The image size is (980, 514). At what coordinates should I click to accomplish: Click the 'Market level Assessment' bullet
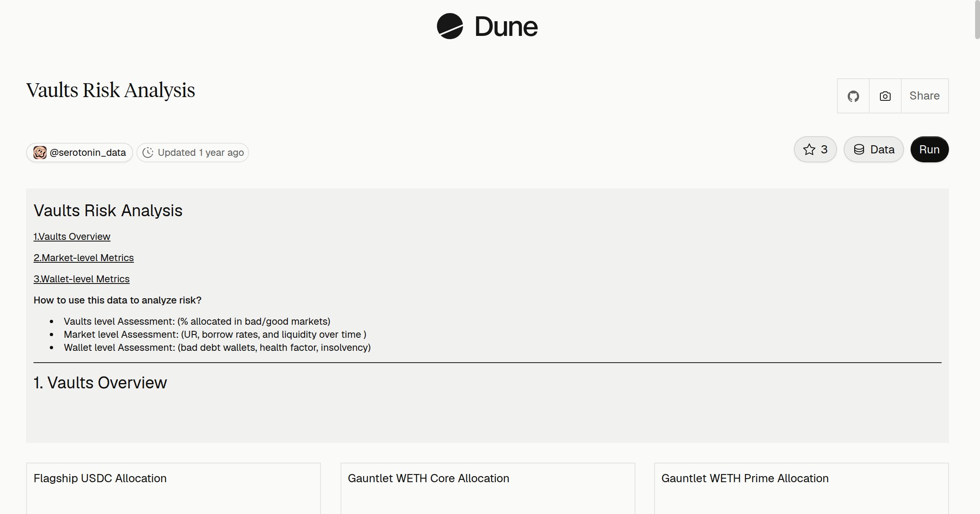pos(215,335)
